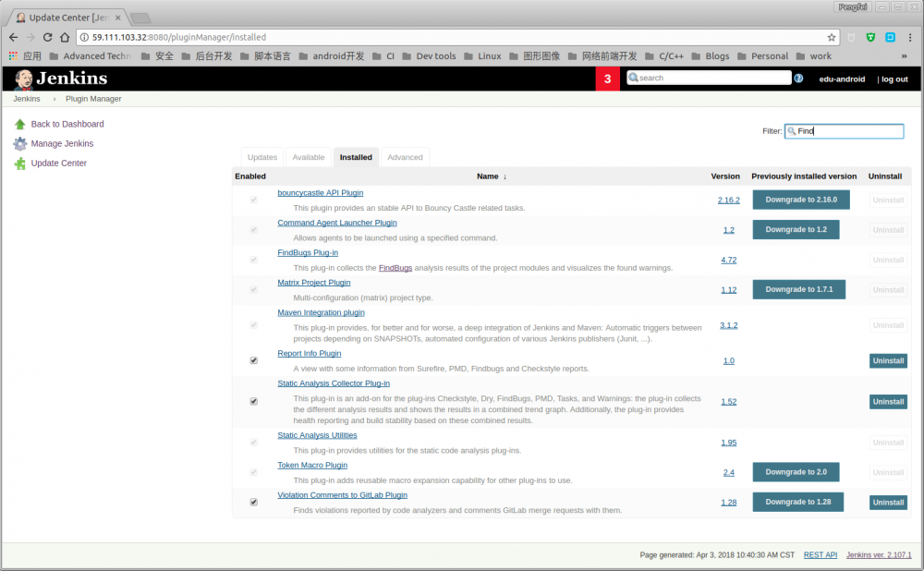Uninstall the Static Analysis Collector Plug-in
The width and height of the screenshot is (924, 571).
[888, 402]
